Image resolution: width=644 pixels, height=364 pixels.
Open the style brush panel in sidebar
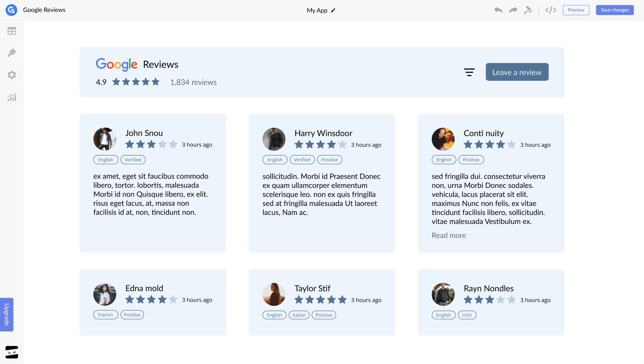(x=12, y=53)
